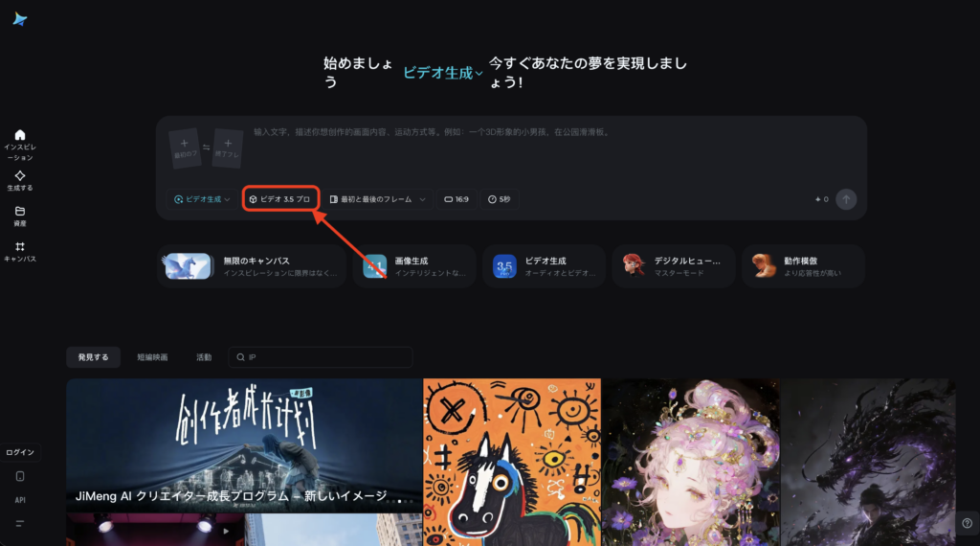Select the キャンバス icon in sidebar
980x546 pixels.
[20, 246]
